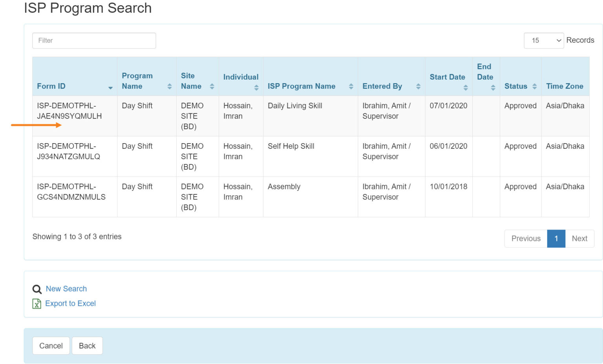The image size is (603, 364).
Task: Click the Start Date sort arrows
Action: coord(466,86)
